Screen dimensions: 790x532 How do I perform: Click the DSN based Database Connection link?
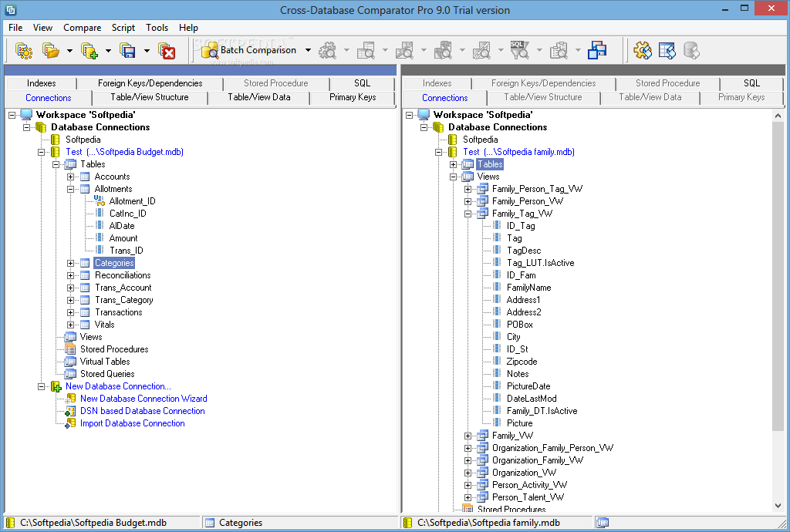pos(143,411)
